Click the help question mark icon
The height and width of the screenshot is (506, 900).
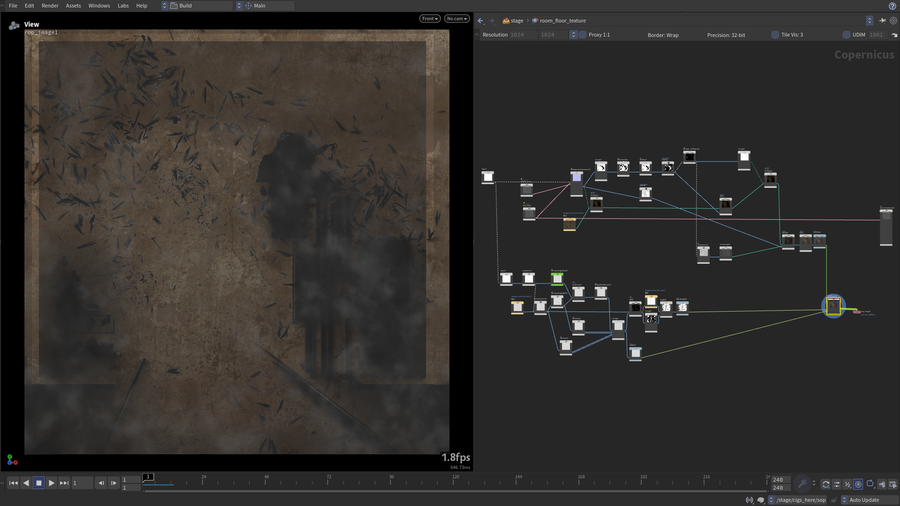click(893, 6)
